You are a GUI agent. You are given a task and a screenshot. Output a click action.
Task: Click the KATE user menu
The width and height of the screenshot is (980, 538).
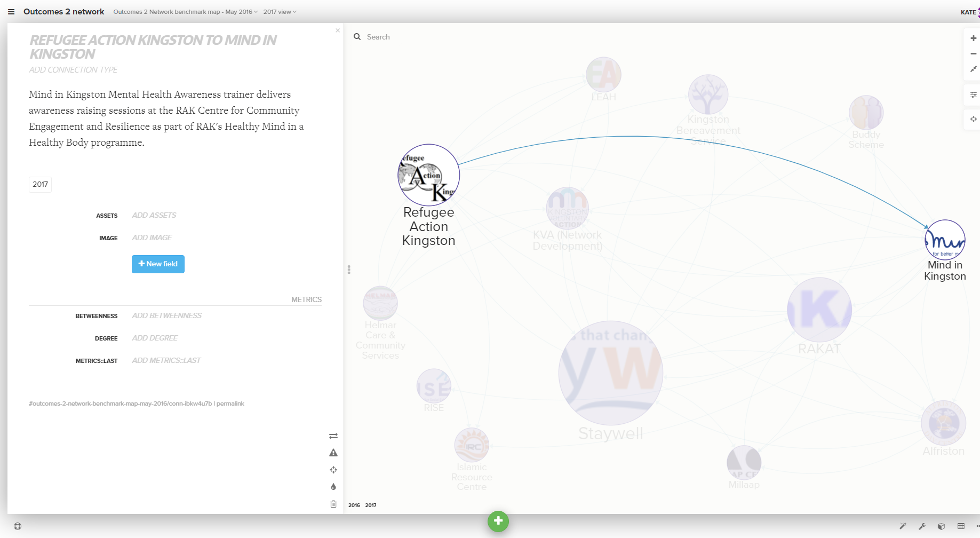coord(969,12)
